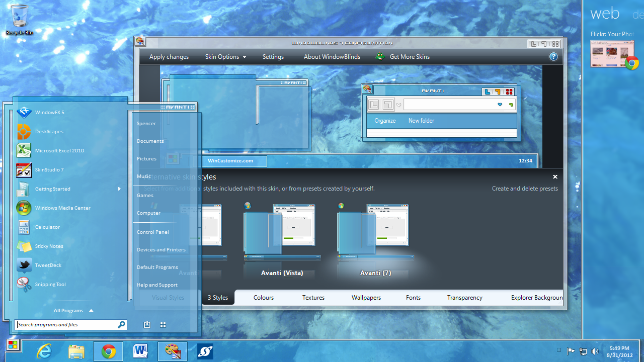Switch to the Transparency tab
Screen dimensions: 644x362
(464, 298)
